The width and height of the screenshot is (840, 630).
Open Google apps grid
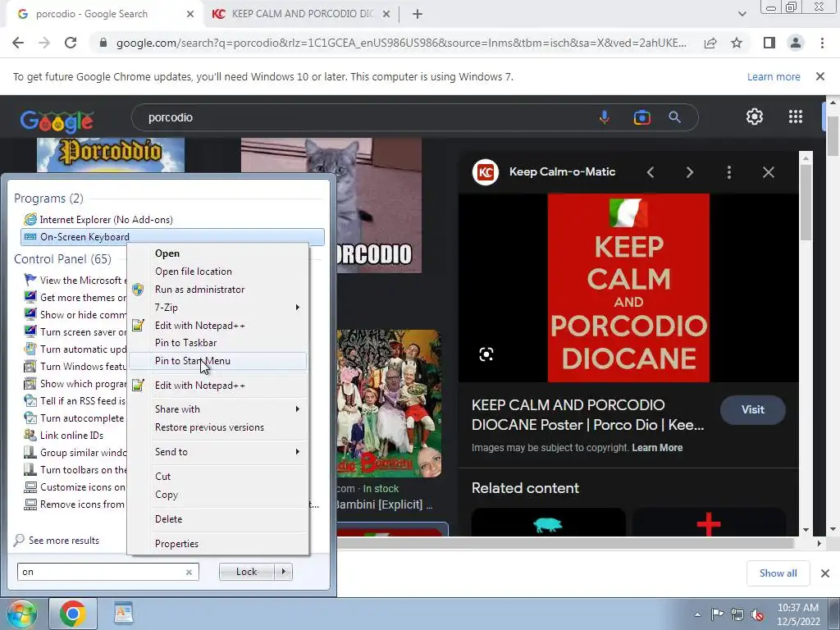coord(796,116)
